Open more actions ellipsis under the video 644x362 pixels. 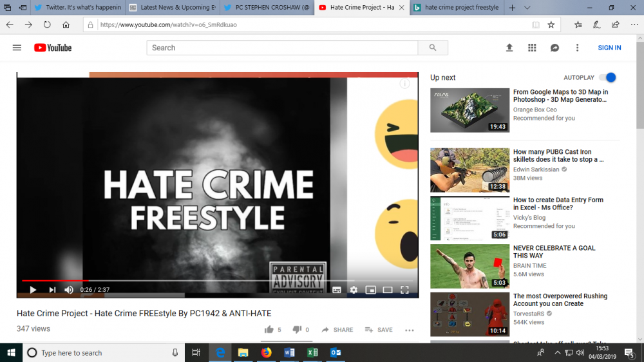pos(409,330)
